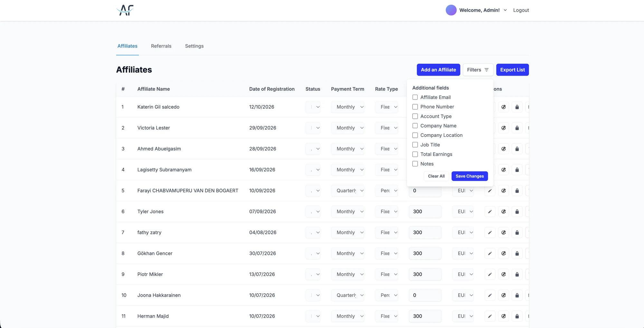
Task: Open the Settings tab
Action: [x=194, y=46]
